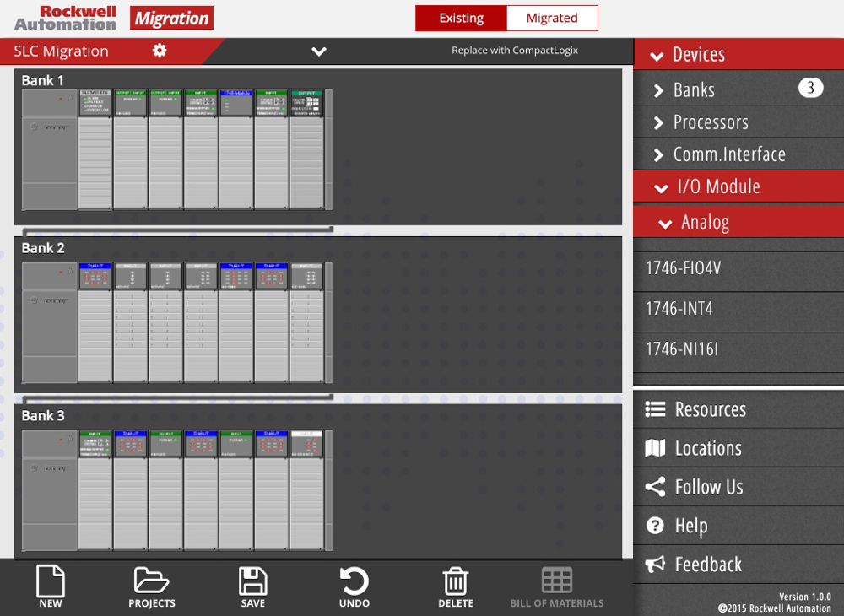Open Follow Us share option
This screenshot has width=844, height=616.
click(x=707, y=487)
